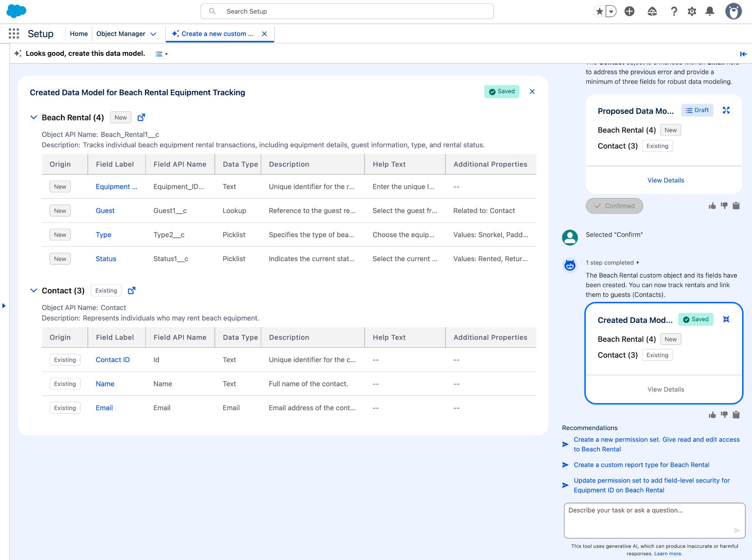Thumbs down the Created Data Model response
Image resolution: width=752 pixels, height=560 pixels.
[724, 415]
